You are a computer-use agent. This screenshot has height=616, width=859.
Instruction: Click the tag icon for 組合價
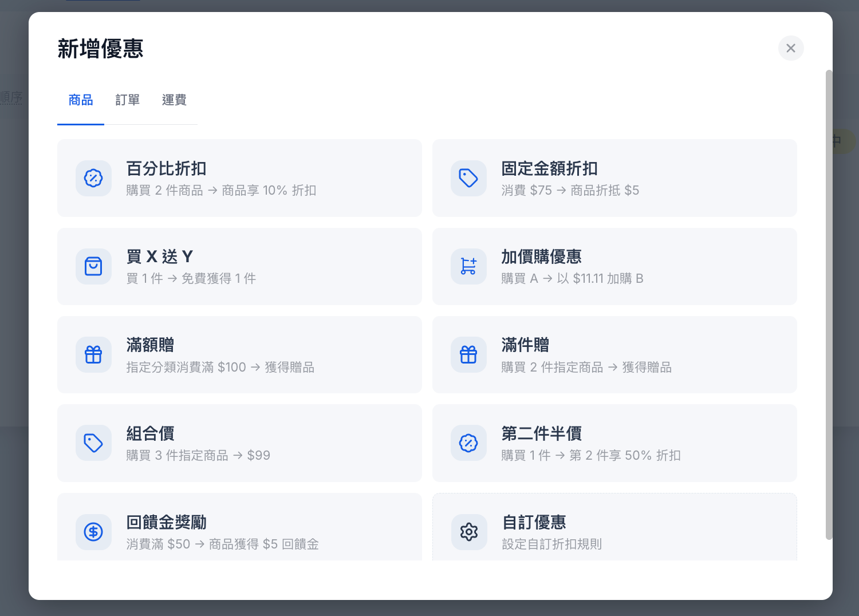click(93, 443)
